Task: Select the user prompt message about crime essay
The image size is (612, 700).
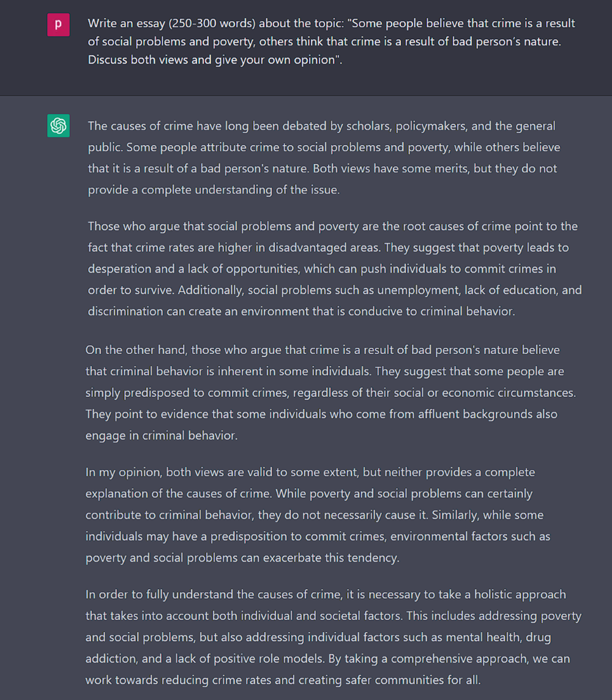Action: (x=332, y=42)
